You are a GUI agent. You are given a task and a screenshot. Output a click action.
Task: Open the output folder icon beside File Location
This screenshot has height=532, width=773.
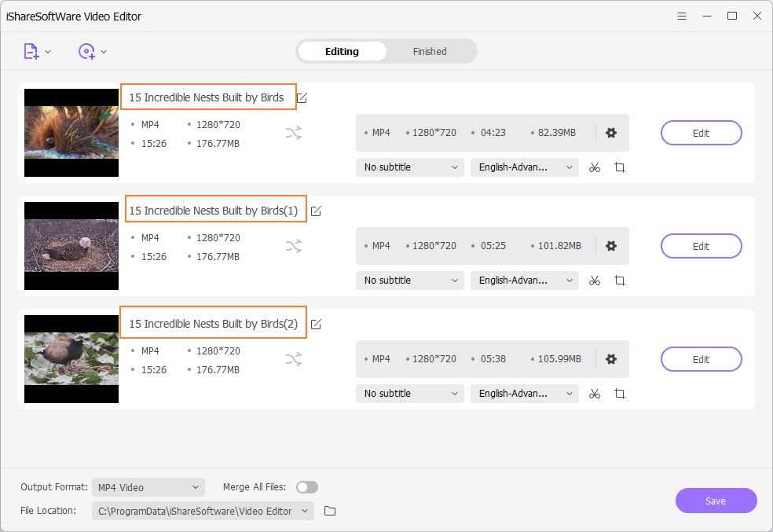(330, 512)
